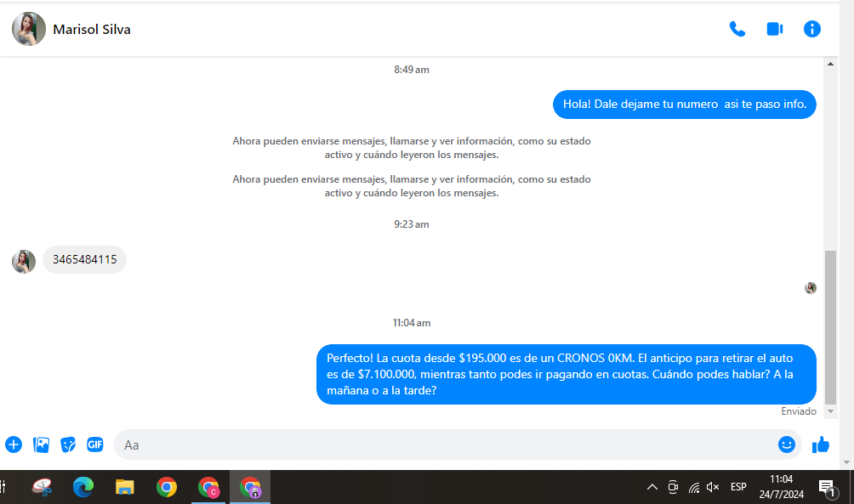The image size is (854, 504).
Task: Start a voice call with Marisol Silva
Action: tap(737, 29)
